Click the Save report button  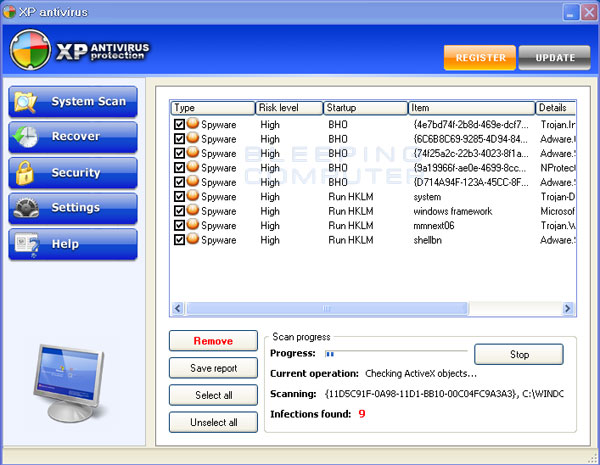pos(213,368)
